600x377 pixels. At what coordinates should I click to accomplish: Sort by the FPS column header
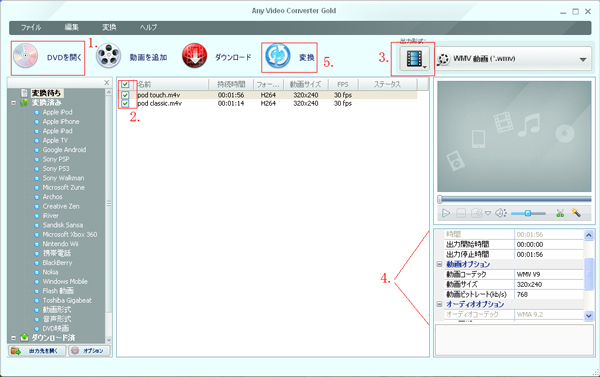pos(343,84)
